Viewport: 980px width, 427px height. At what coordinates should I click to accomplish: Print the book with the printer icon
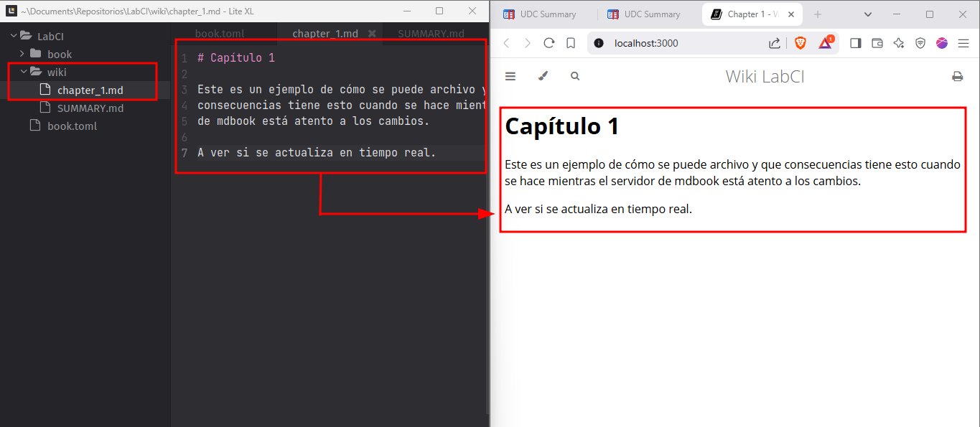point(957,76)
